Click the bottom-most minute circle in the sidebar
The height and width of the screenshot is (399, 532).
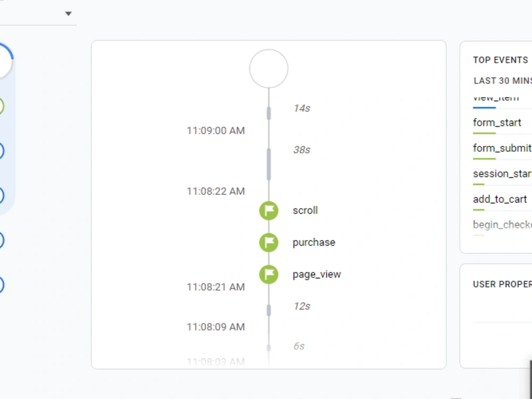pos(3,284)
